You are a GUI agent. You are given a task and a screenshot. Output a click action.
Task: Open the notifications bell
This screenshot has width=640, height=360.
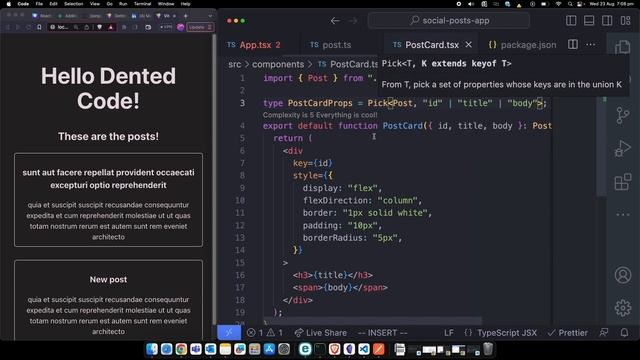tap(624, 333)
